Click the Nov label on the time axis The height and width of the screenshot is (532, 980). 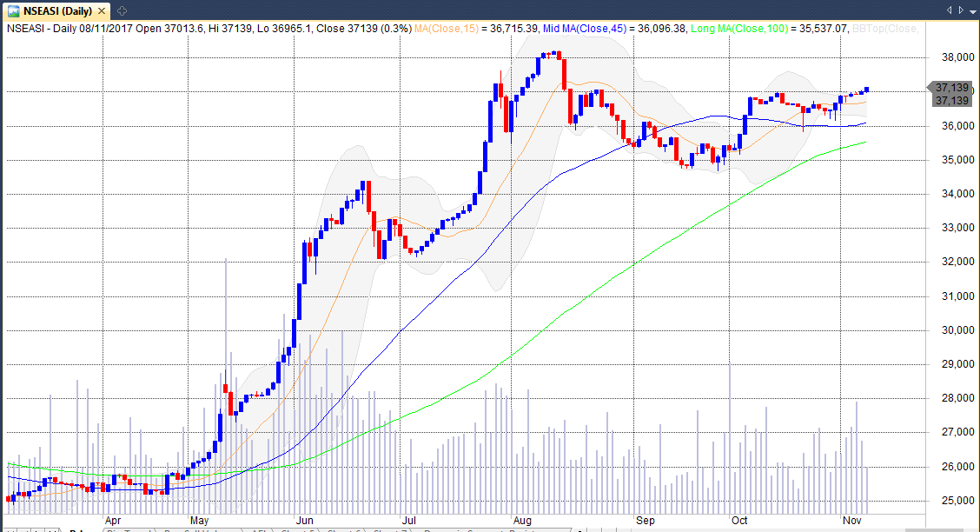click(x=852, y=520)
